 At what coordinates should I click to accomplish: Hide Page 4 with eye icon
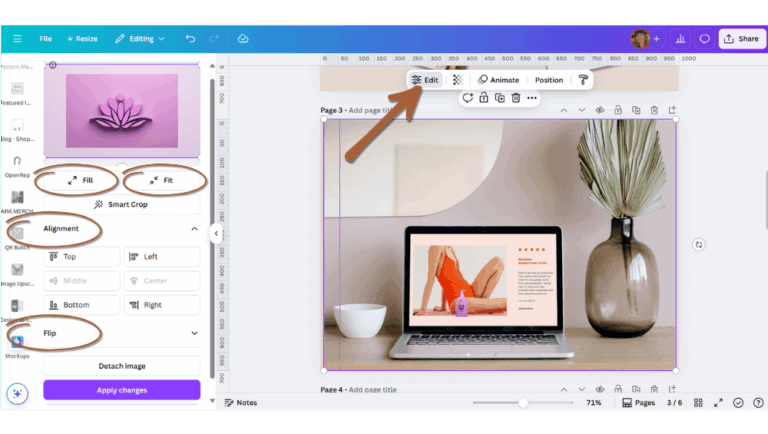(600, 389)
